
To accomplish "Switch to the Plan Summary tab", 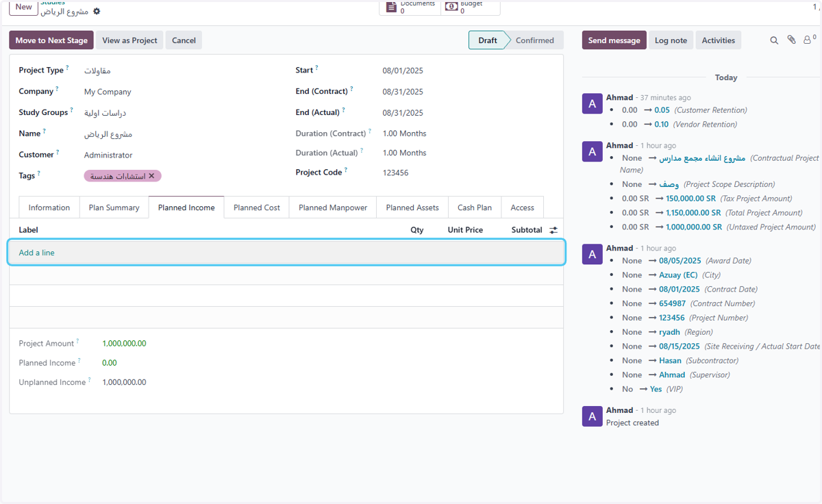I will (x=114, y=207).
